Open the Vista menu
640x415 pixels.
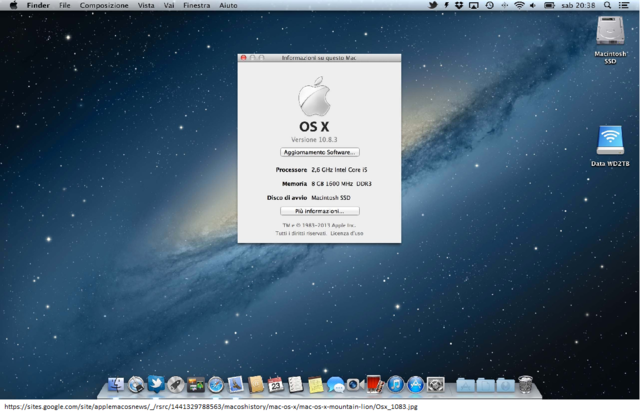click(146, 5)
